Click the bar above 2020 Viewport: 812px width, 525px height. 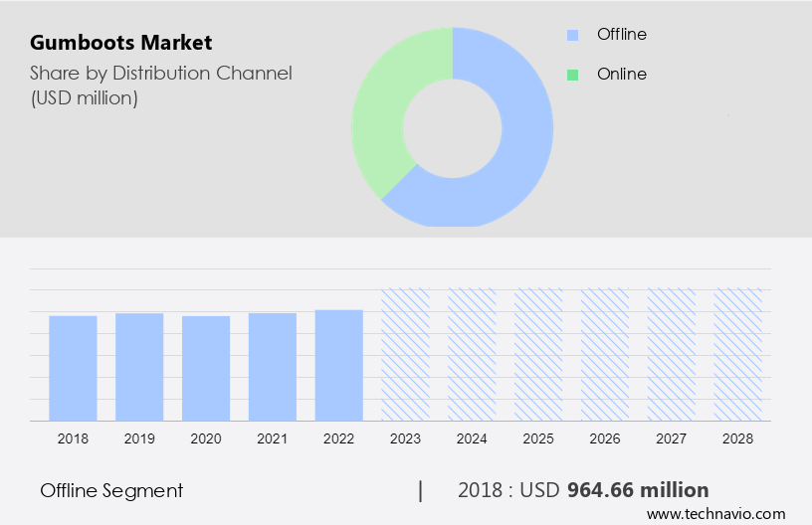[x=206, y=368]
